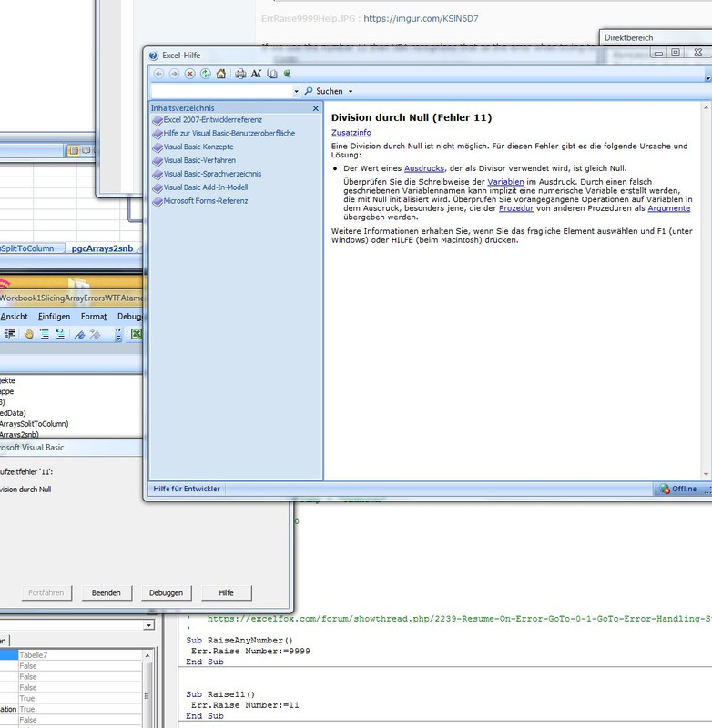Click the Offline connection status button
This screenshot has height=728, width=712.
click(678, 489)
